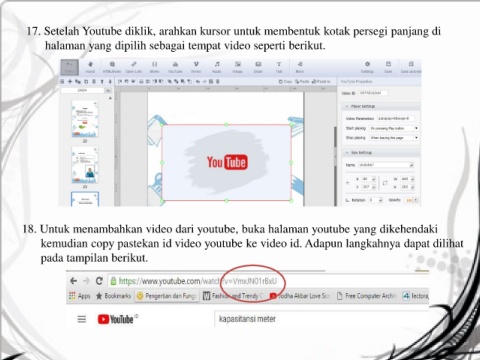The image size is (480, 360).
Task: Choose the Hand tool
Action: 90,67
